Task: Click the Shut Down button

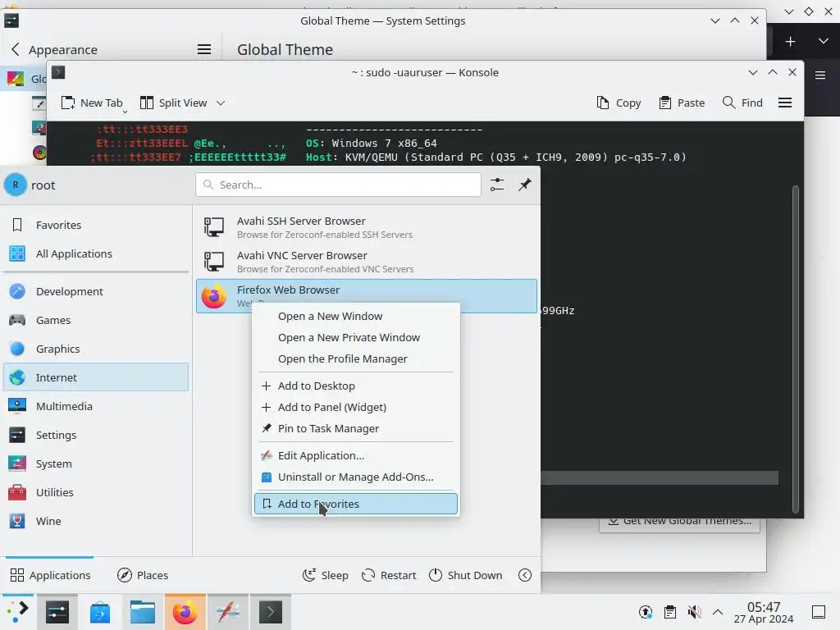Action: [466, 575]
